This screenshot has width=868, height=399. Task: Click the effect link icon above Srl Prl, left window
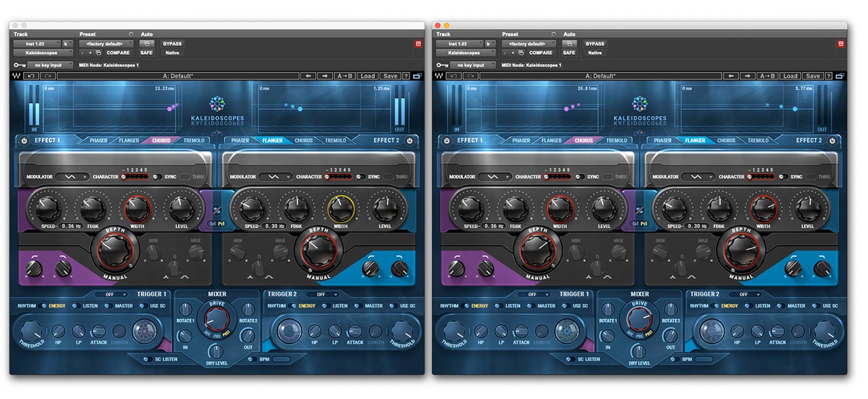216,210
